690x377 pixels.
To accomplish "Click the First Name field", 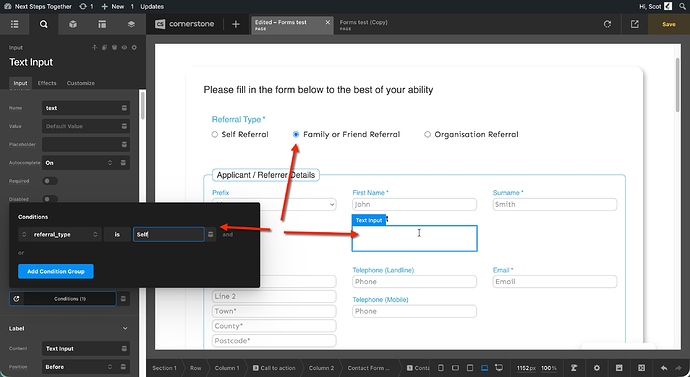I will 414,204.
